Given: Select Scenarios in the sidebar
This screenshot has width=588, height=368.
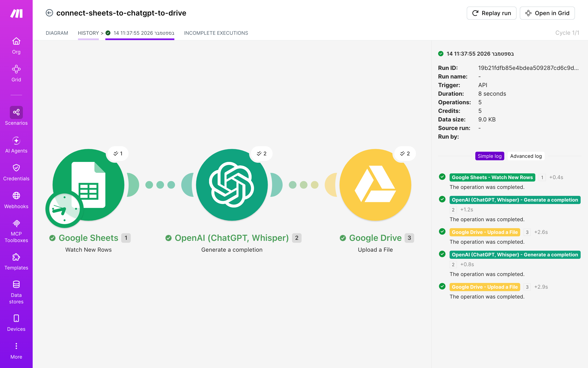Looking at the screenshot, I should (x=16, y=116).
